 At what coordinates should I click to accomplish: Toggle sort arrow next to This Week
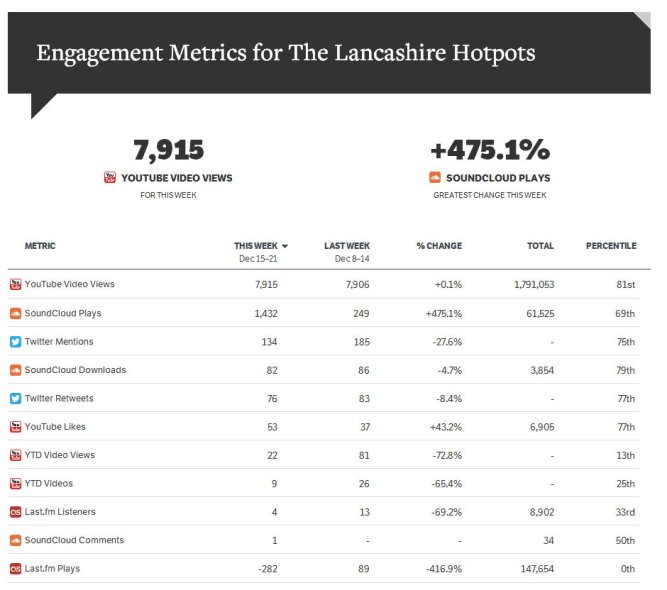(x=285, y=246)
